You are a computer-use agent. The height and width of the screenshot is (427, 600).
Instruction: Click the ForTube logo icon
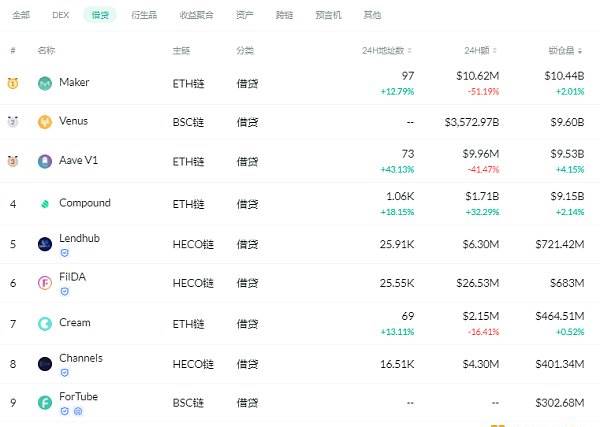pyautogui.click(x=45, y=403)
